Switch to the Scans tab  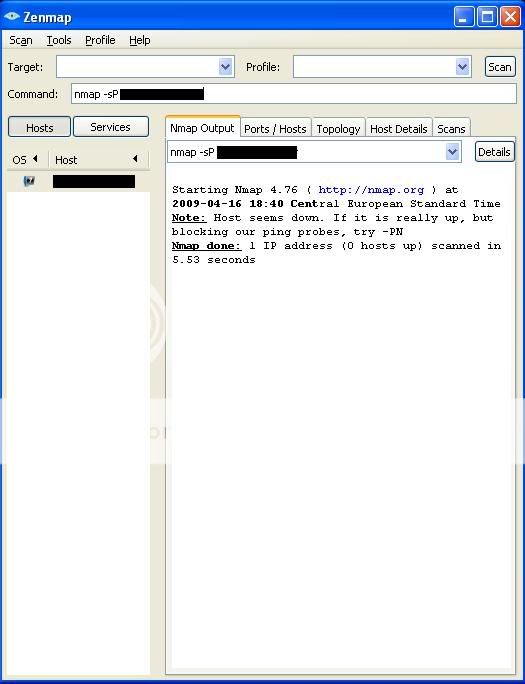click(x=451, y=129)
